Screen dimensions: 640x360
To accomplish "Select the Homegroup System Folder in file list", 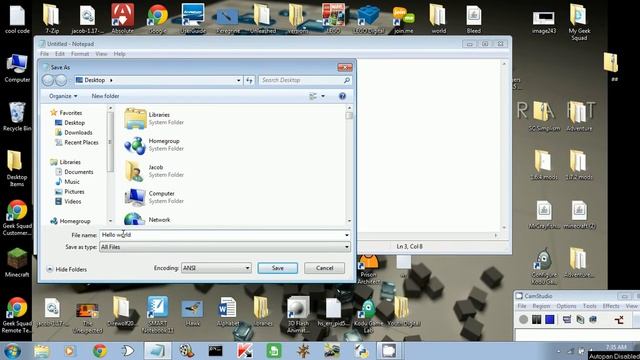I will click(154, 145).
